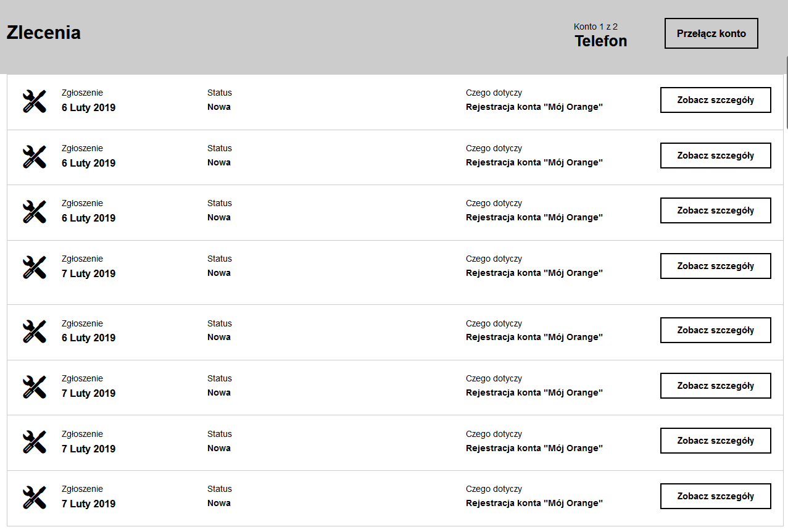Show details of the sixth order row
Screen dimensions: 788x532
pyautogui.click(x=715, y=386)
